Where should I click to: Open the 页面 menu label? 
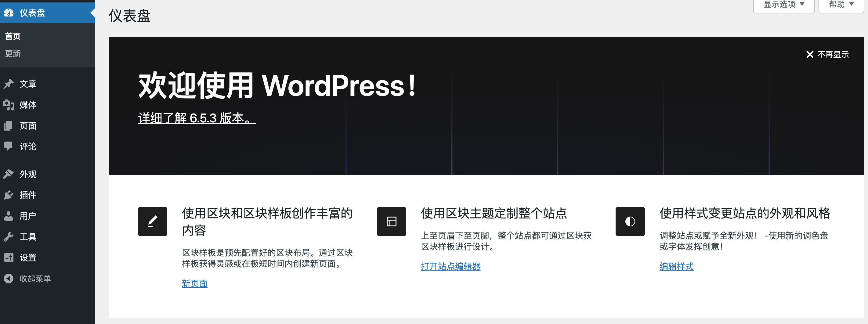click(28, 126)
